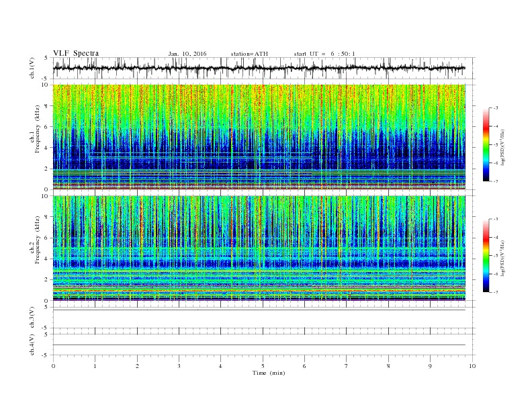Click the '5' tick on the time axis
Viewport: 532px width, 411px height.
(263, 366)
